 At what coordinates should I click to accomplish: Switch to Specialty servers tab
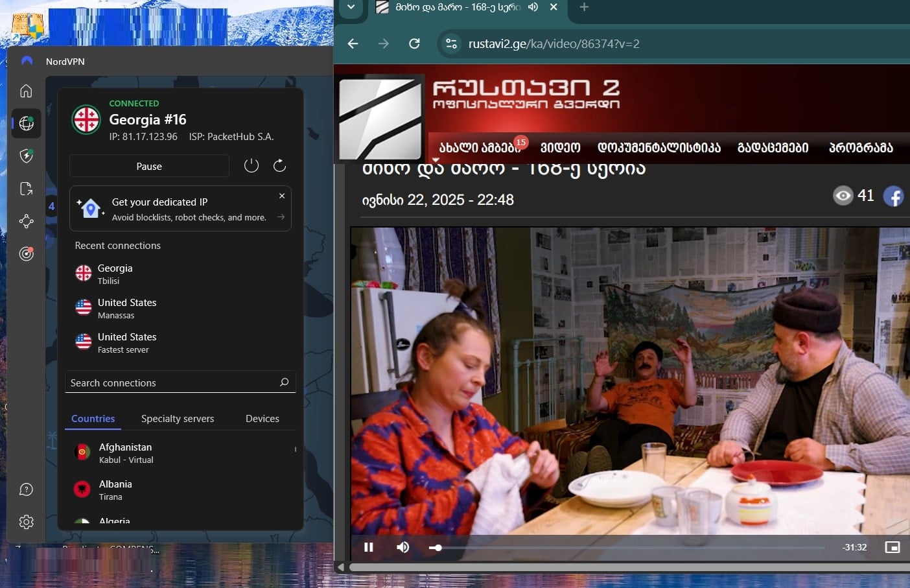click(178, 419)
